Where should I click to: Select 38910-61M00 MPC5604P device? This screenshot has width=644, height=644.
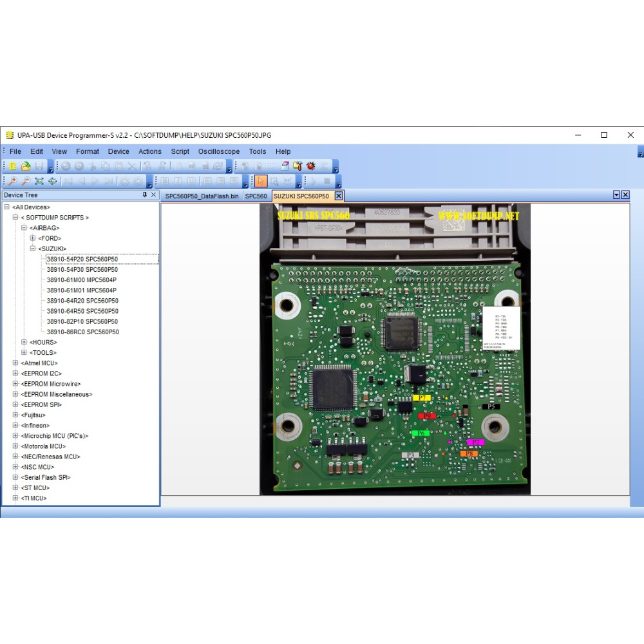click(81, 279)
